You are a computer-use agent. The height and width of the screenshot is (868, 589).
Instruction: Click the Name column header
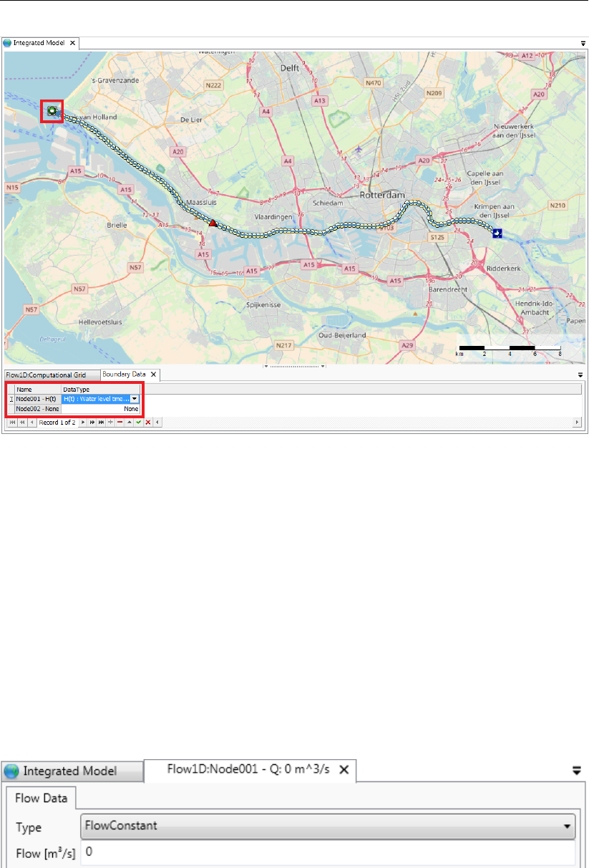point(37,390)
